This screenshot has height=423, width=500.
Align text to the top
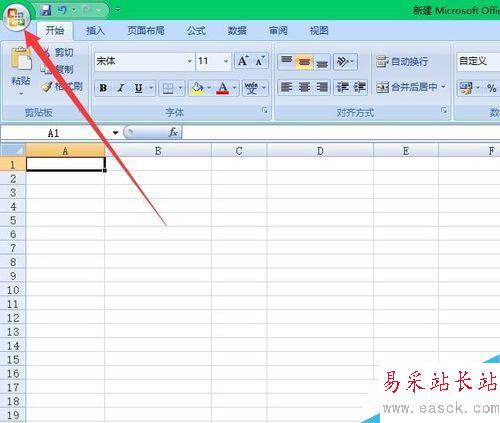pos(286,62)
